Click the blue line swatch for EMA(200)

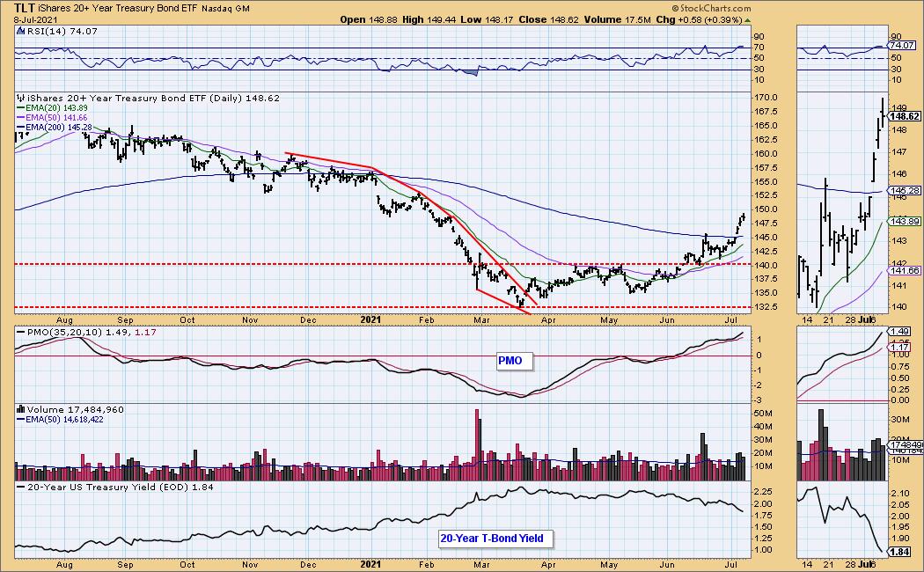point(20,128)
